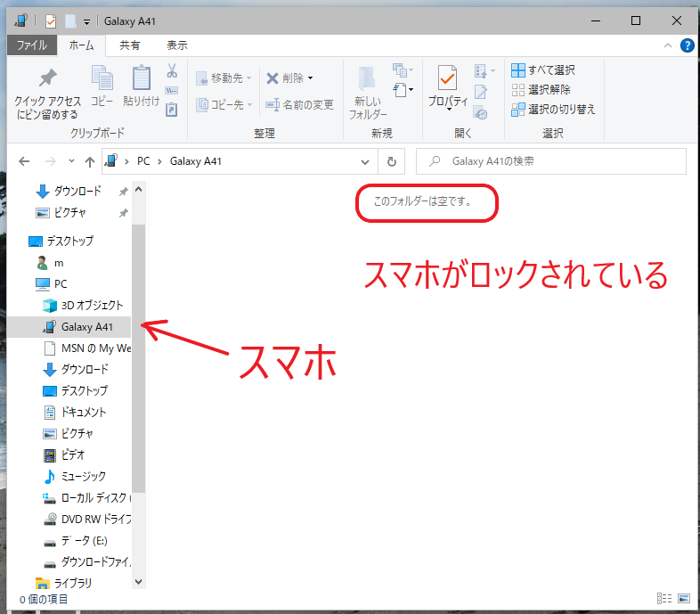
Task: Open the new item dropdown in 新規 group
Action: point(403,70)
